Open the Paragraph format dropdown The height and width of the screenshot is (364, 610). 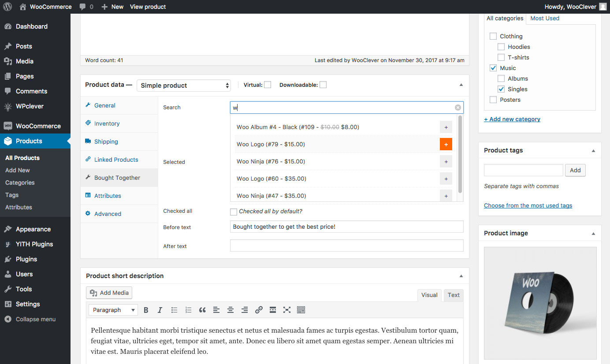113,310
